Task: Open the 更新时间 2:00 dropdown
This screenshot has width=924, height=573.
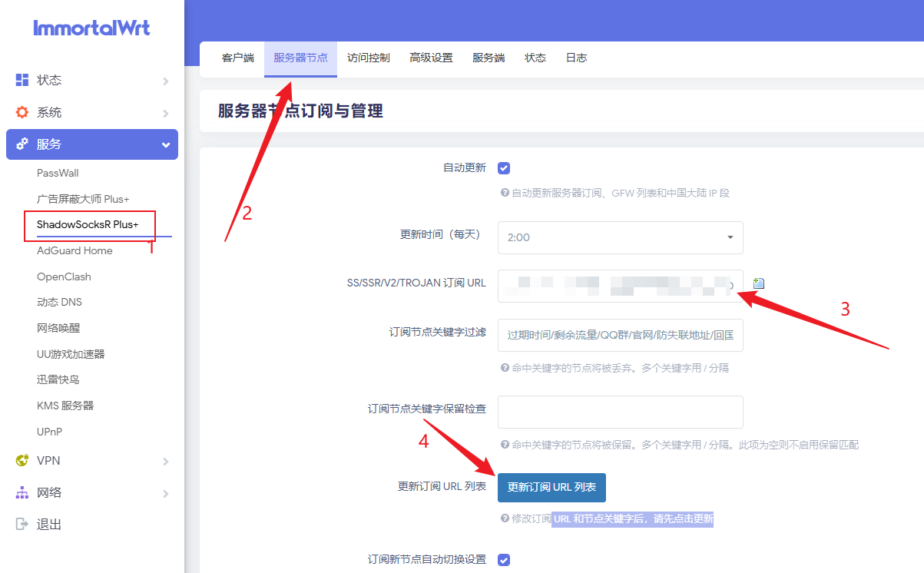Action: tap(620, 237)
